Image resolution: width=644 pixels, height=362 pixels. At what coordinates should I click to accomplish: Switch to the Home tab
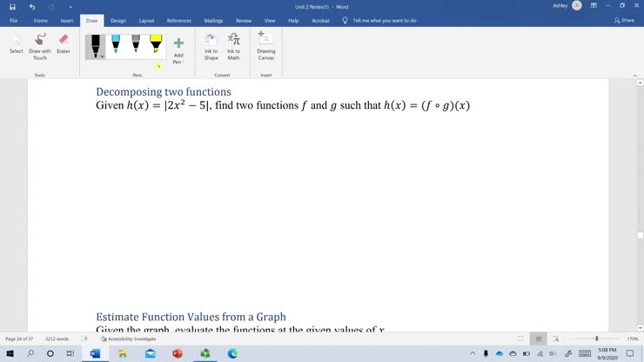click(x=41, y=21)
